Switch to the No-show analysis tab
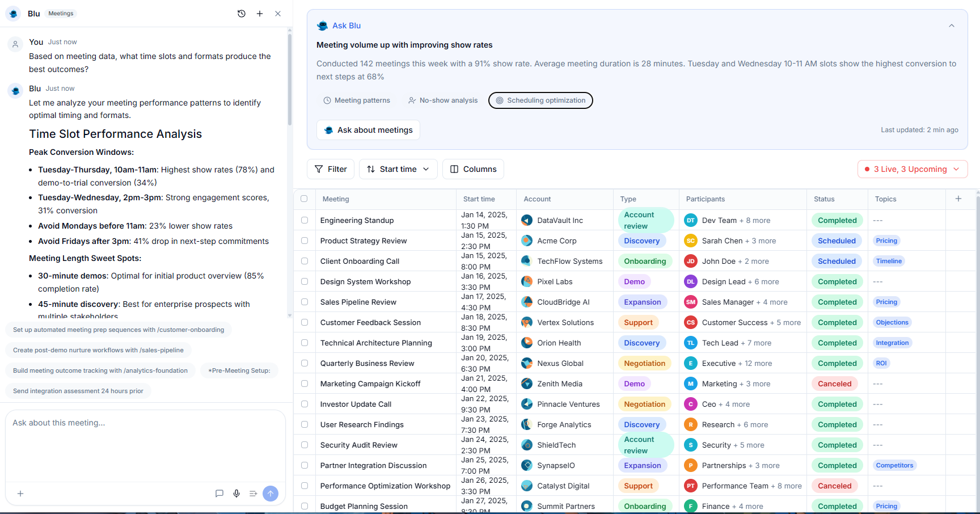This screenshot has height=514, width=980. [x=442, y=100]
